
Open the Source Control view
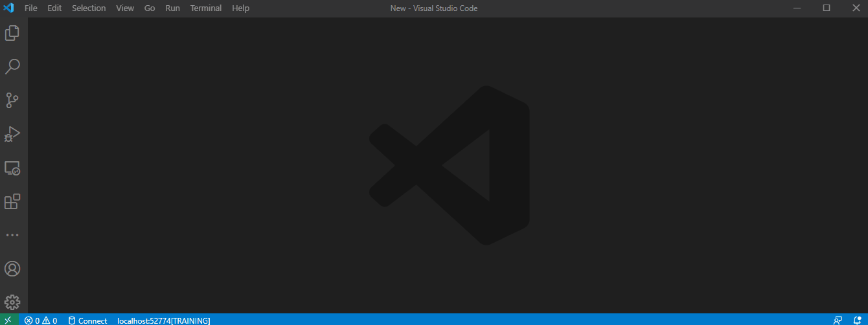pyautogui.click(x=12, y=100)
